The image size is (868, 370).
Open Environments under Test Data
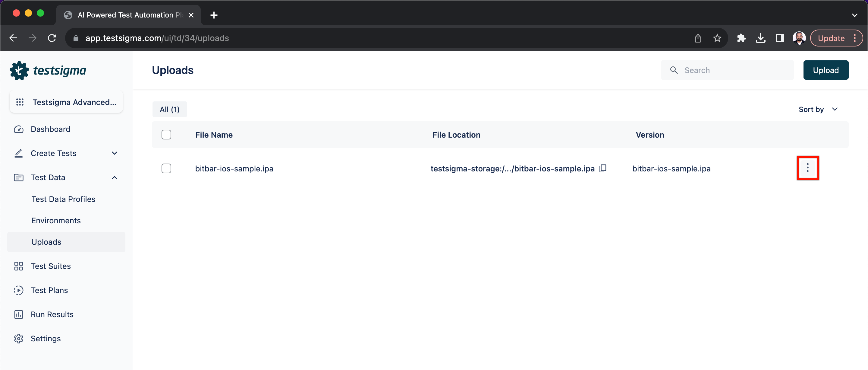point(56,221)
